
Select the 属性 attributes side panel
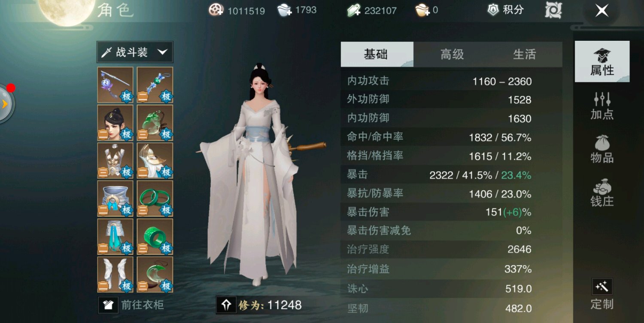tap(602, 61)
